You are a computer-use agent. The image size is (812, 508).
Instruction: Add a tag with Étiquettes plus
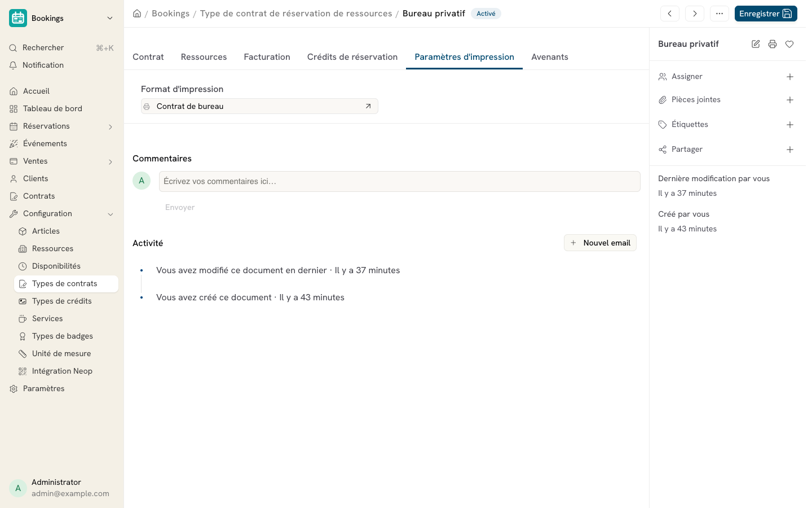[x=790, y=125]
